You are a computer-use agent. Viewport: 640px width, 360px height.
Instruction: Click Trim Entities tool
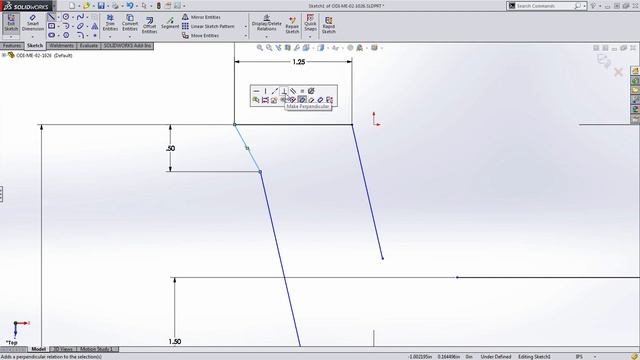click(110, 23)
